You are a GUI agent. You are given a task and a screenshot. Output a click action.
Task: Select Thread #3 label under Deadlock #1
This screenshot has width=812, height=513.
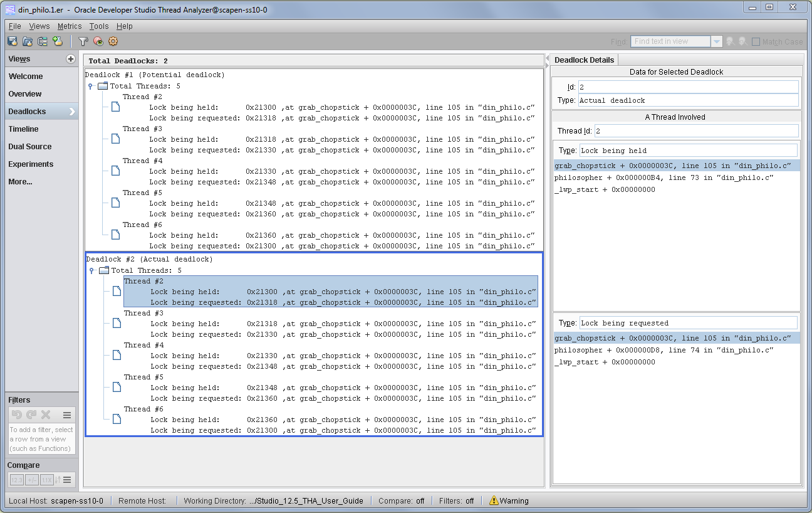pyautogui.click(x=142, y=129)
